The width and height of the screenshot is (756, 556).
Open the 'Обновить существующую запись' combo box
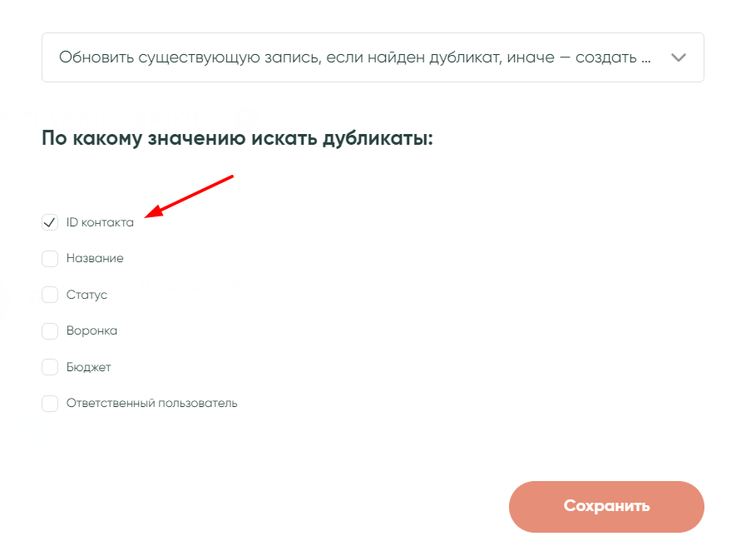click(349, 57)
